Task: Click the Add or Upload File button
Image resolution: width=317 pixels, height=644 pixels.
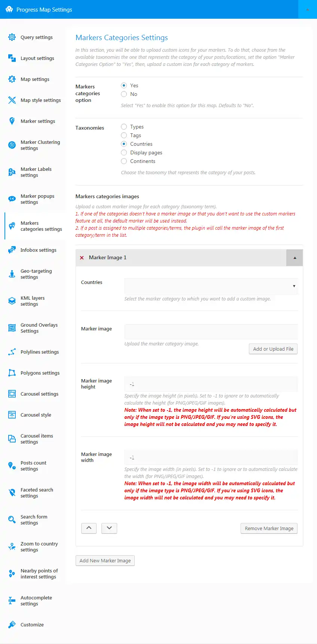Action: click(x=273, y=349)
